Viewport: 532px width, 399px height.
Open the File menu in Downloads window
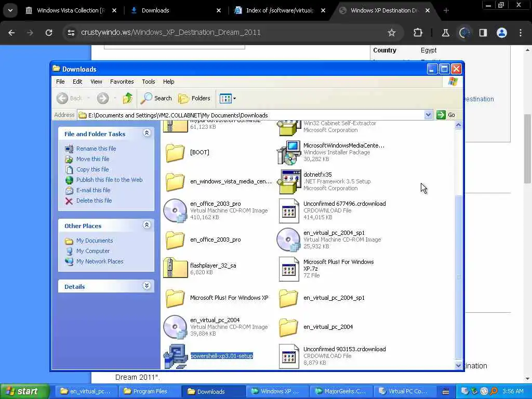pyautogui.click(x=60, y=82)
